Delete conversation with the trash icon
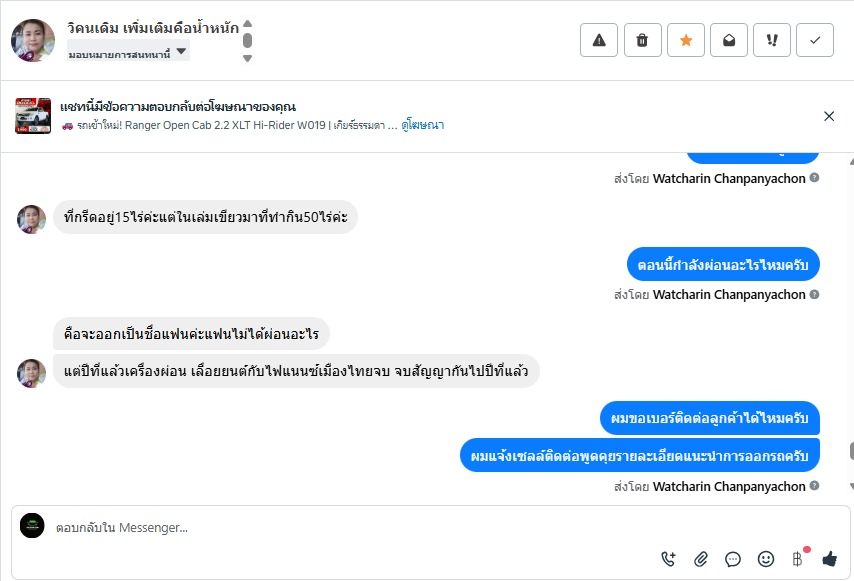Image resolution: width=854 pixels, height=581 pixels. click(642, 40)
